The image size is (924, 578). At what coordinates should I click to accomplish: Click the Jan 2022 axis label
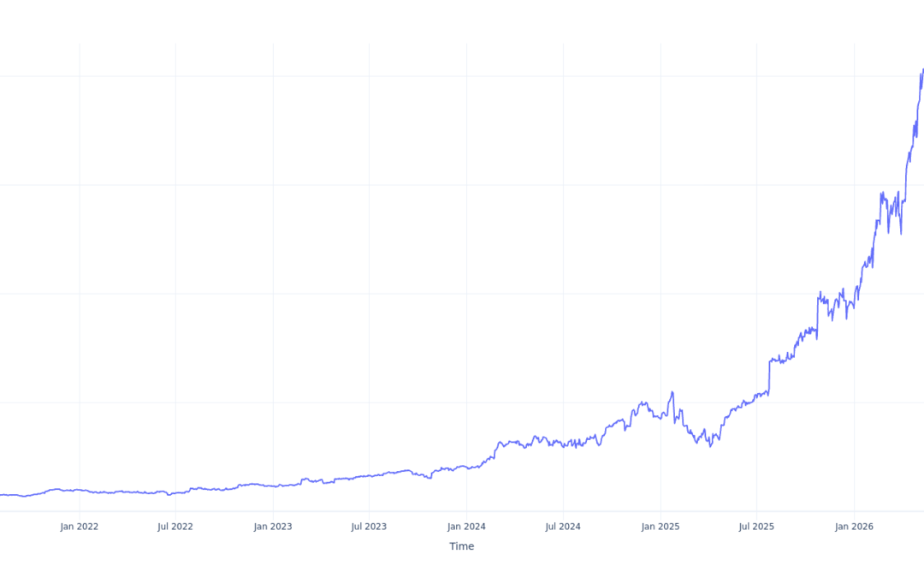(x=79, y=527)
